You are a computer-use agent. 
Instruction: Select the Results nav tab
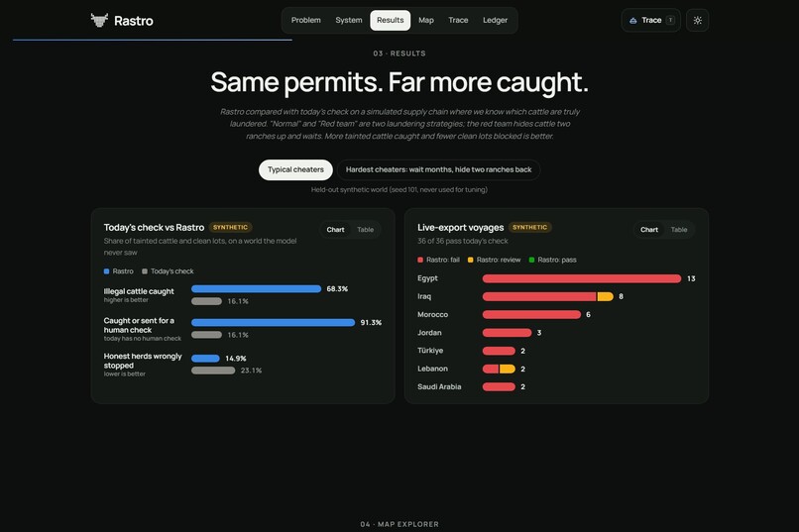click(391, 21)
